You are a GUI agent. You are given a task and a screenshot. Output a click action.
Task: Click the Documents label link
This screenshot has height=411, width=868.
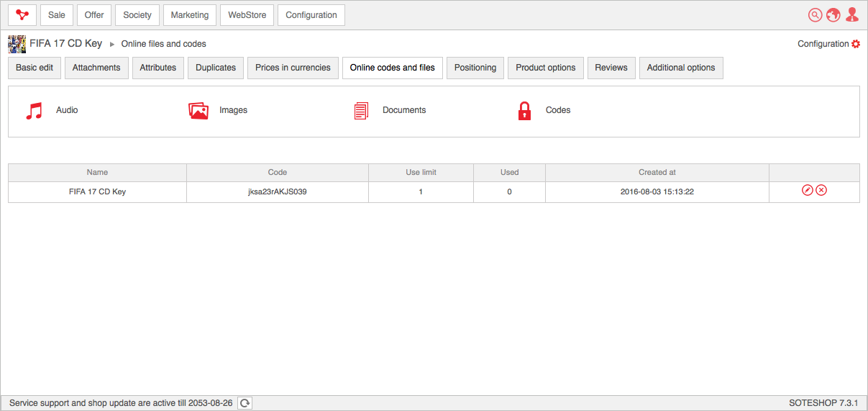[404, 110]
